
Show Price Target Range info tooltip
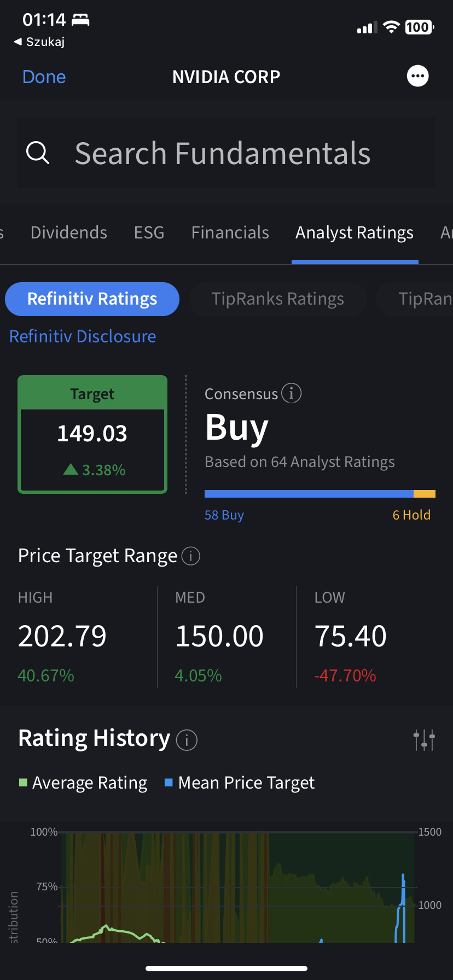[x=190, y=556]
